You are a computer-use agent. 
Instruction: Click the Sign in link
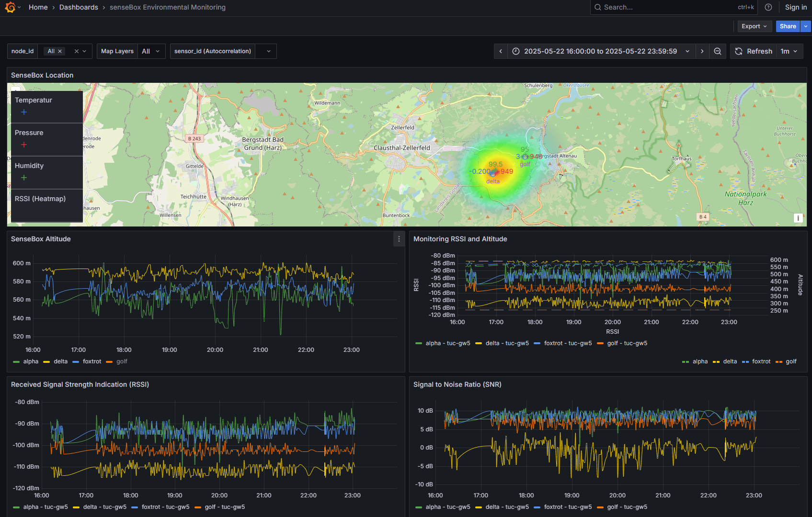tap(796, 7)
